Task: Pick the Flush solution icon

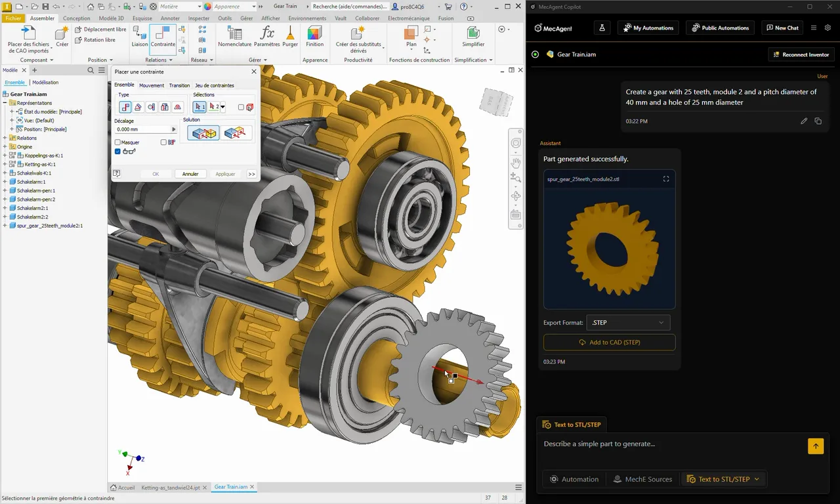Action: tap(236, 133)
